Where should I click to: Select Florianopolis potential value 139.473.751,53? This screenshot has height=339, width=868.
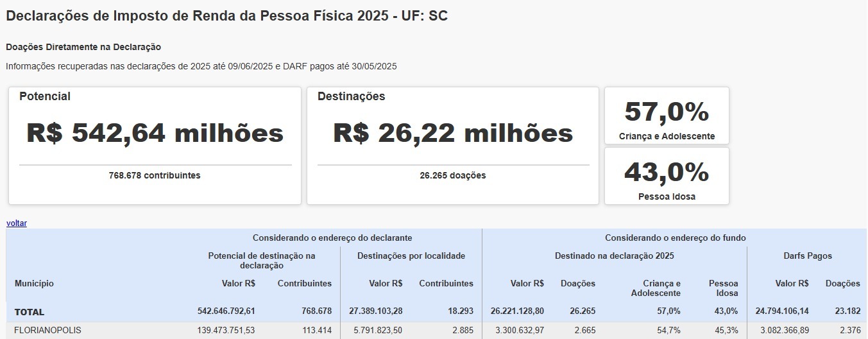coord(226,330)
